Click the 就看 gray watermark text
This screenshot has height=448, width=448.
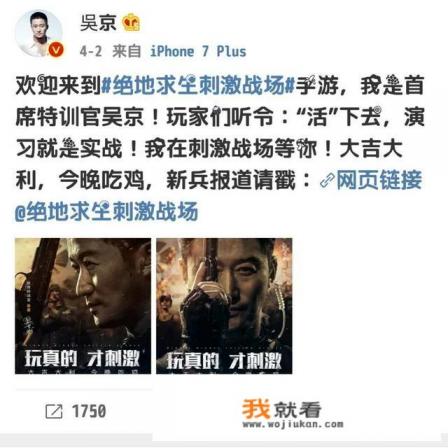click(x=297, y=410)
